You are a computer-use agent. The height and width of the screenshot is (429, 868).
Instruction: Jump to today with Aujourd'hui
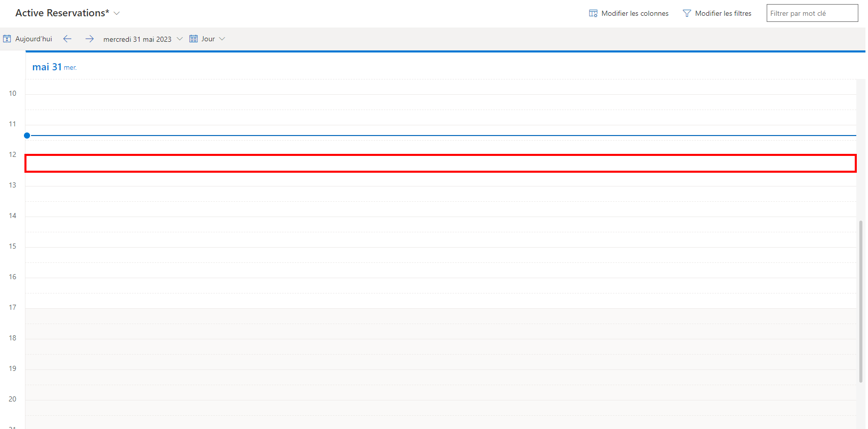[28, 39]
